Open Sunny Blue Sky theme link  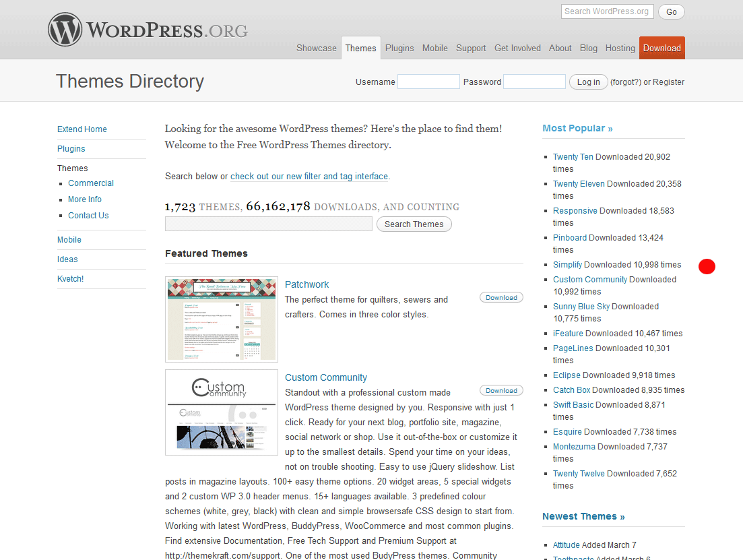581,307
